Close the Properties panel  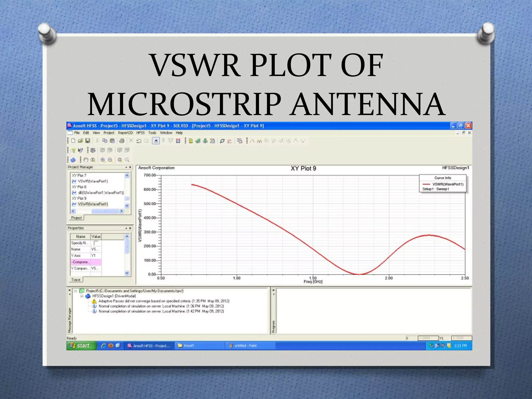coord(130,228)
